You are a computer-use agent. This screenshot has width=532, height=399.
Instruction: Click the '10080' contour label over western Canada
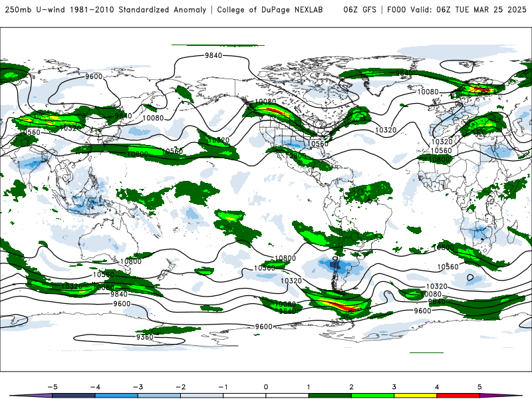265,102
